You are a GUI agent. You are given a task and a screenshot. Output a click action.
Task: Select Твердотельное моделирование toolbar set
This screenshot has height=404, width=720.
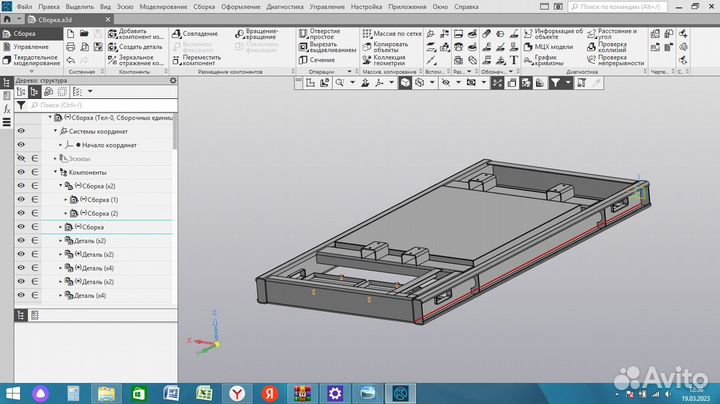point(31,60)
